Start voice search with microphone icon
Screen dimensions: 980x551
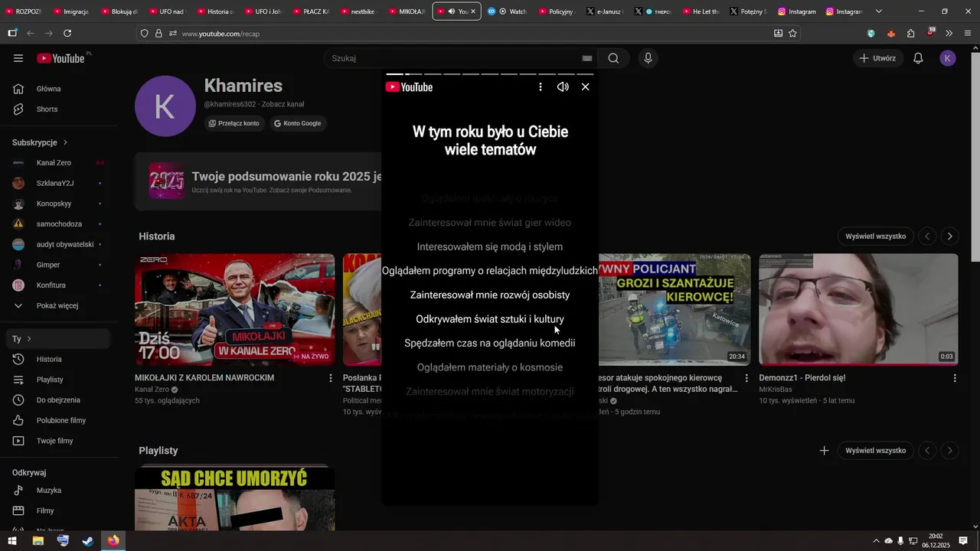pos(648,58)
